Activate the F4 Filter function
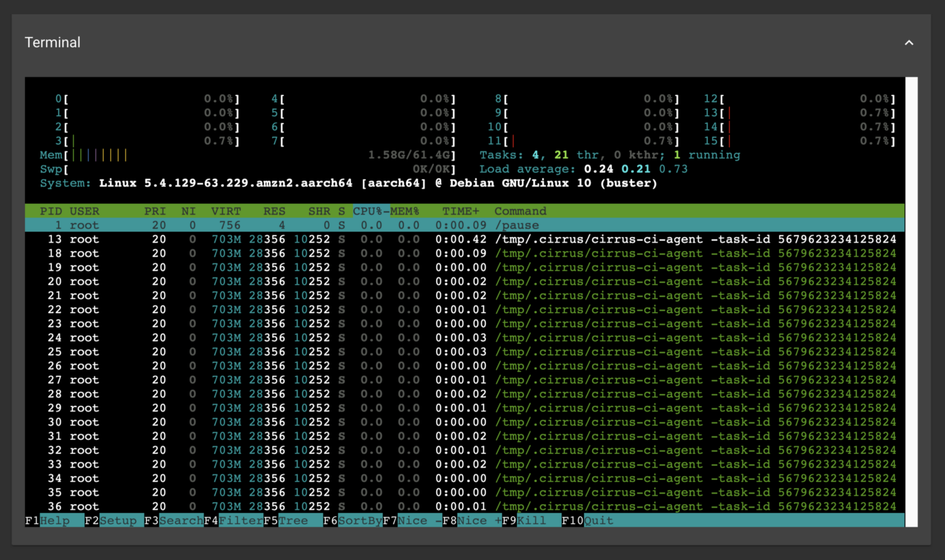 [x=234, y=521]
